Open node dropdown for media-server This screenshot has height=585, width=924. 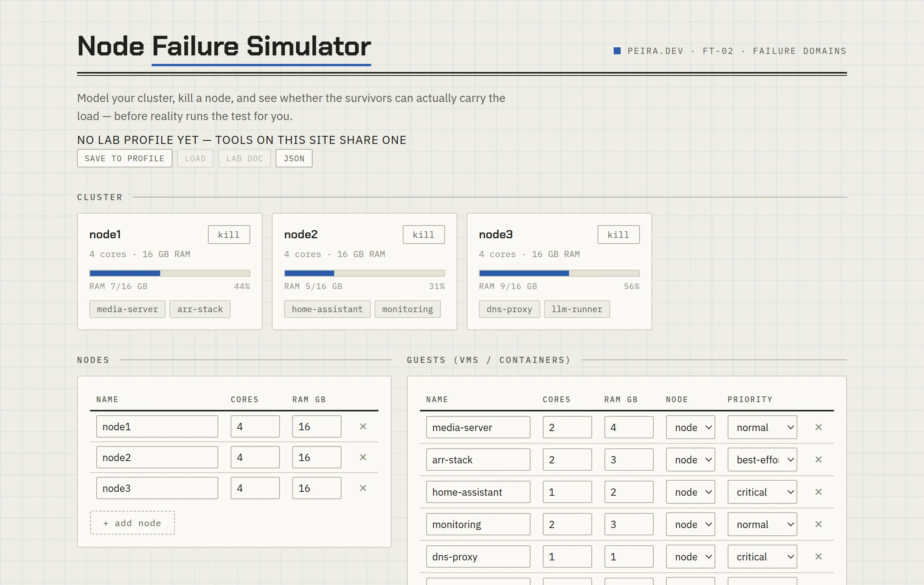pyautogui.click(x=690, y=427)
